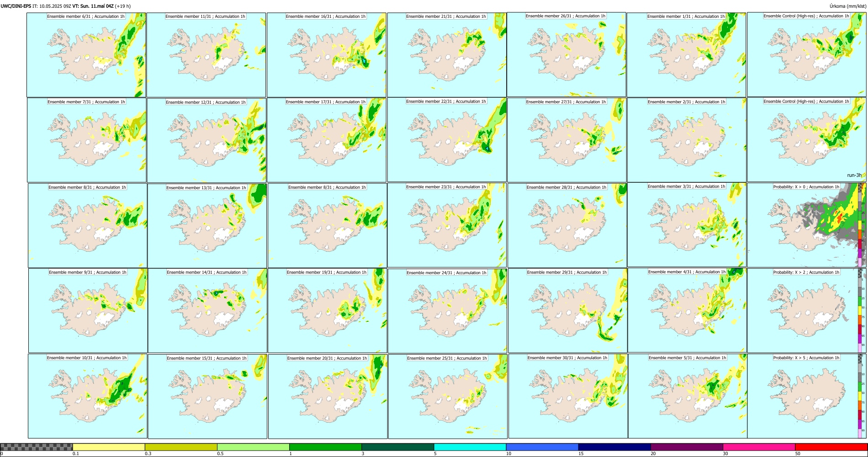
Task: Click the 'Ensemble member 9/31 ; Accumulation 1h' label
Action: click(88, 272)
